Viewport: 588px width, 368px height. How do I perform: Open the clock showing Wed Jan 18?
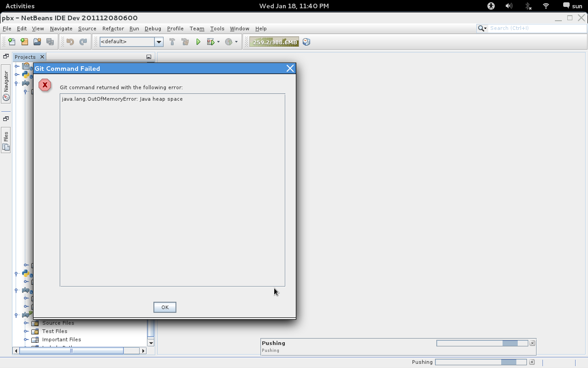(x=294, y=6)
